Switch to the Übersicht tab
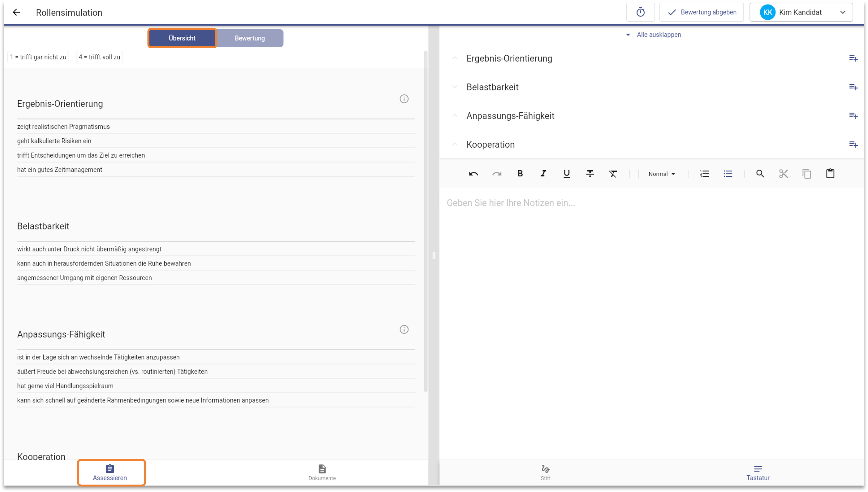 (182, 38)
